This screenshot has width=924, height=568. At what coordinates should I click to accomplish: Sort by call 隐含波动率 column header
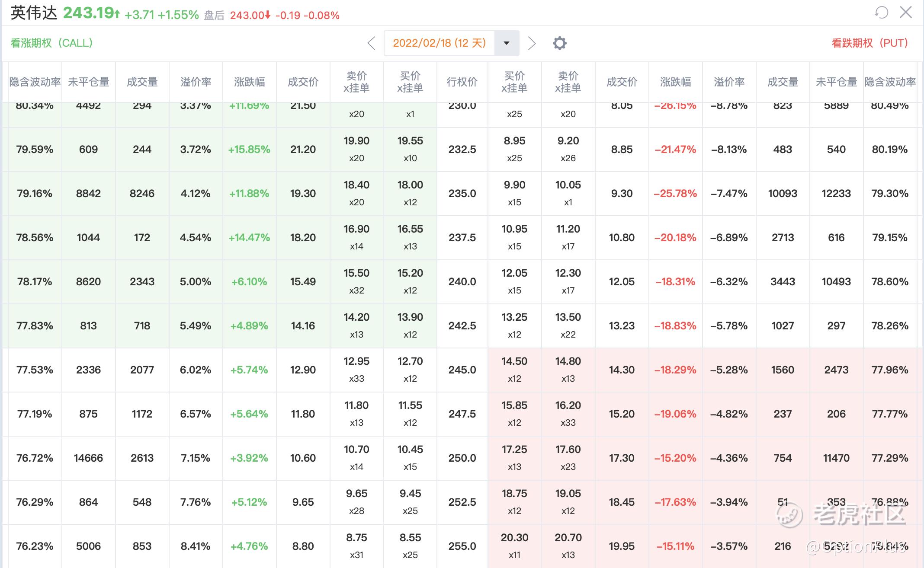pyautogui.click(x=35, y=82)
